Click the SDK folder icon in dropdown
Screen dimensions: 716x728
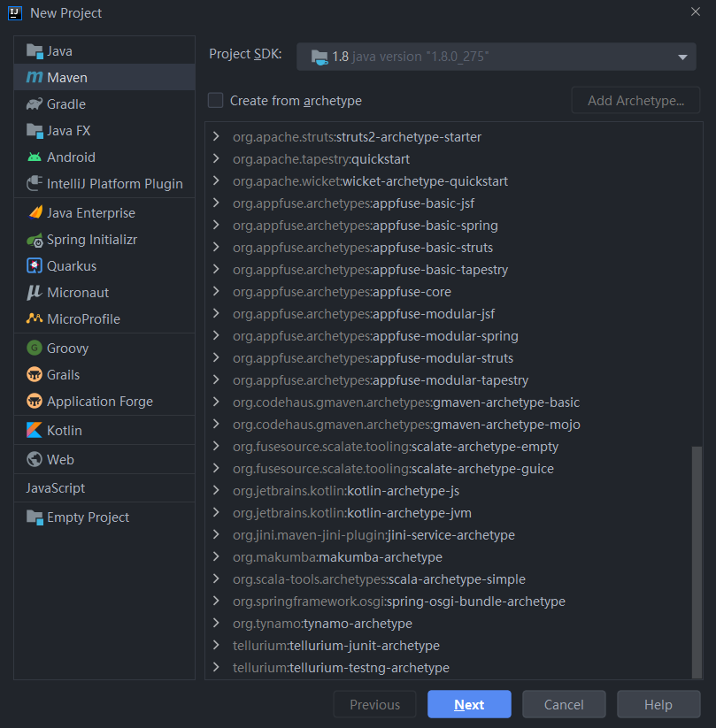point(320,57)
